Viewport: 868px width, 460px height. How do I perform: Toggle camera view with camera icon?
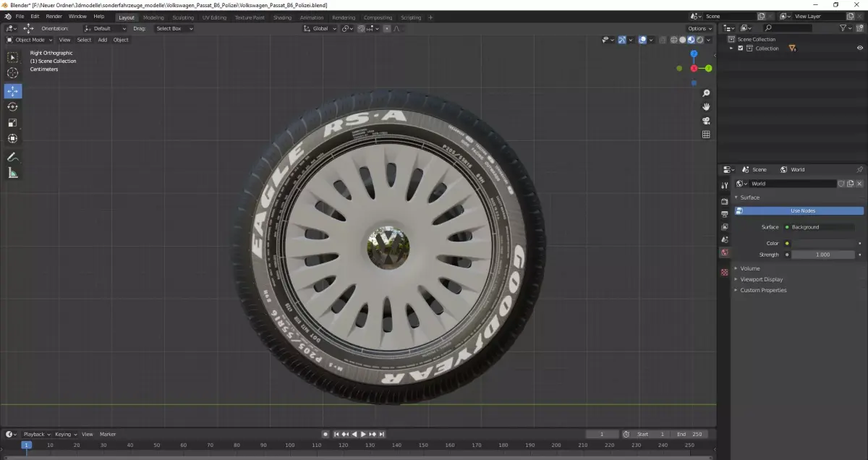pos(706,121)
